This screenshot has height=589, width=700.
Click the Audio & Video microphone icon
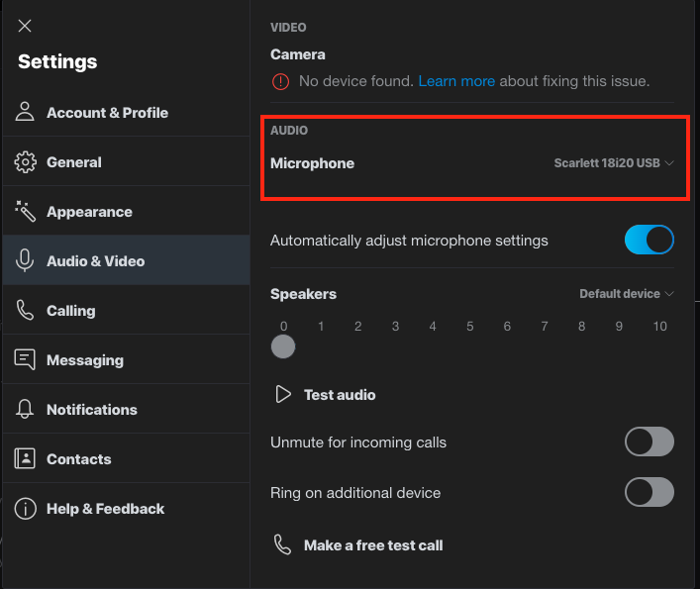[25, 260]
